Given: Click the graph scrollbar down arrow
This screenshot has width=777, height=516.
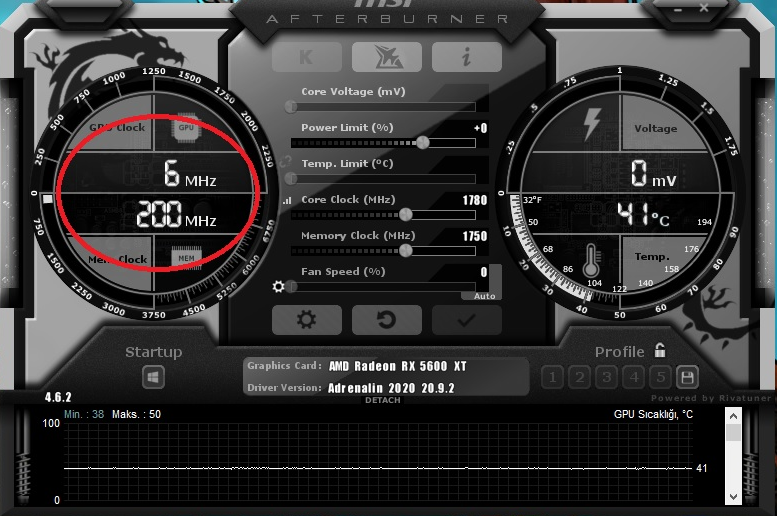Looking at the screenshot, I should click(733, 497).
